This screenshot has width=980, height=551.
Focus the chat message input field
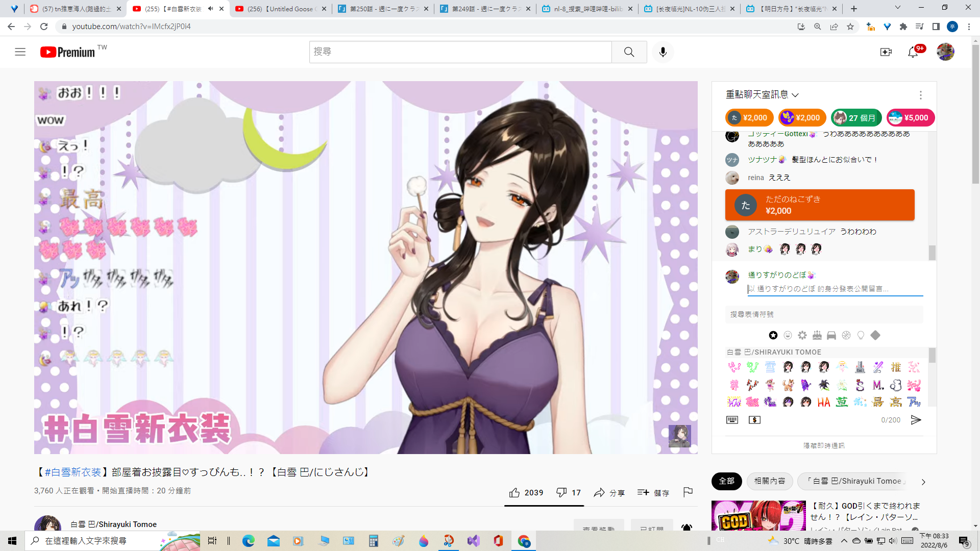835,289
